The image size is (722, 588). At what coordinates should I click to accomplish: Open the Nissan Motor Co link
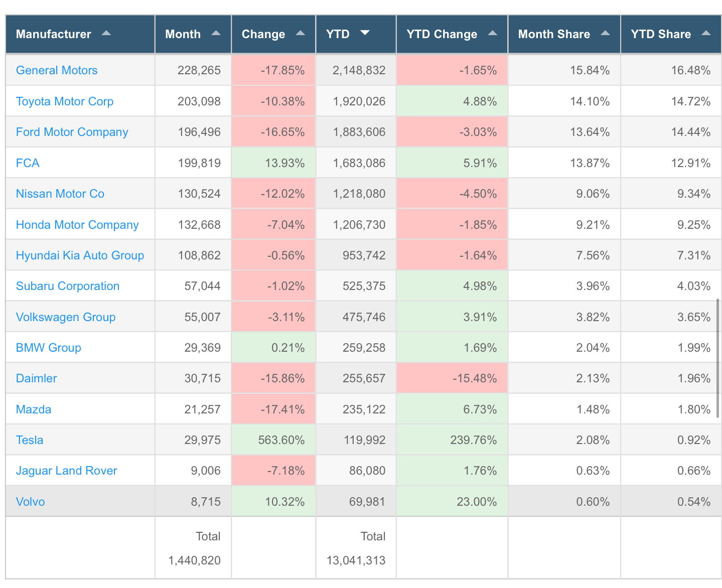(60, 194)
